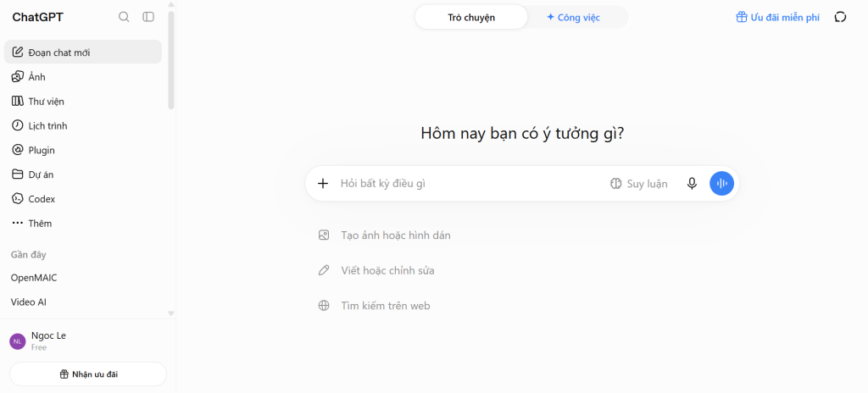868x393 pixels.
Task: Click the sidebar scrollbar down arrow
Action: click(x=171, y=313)
